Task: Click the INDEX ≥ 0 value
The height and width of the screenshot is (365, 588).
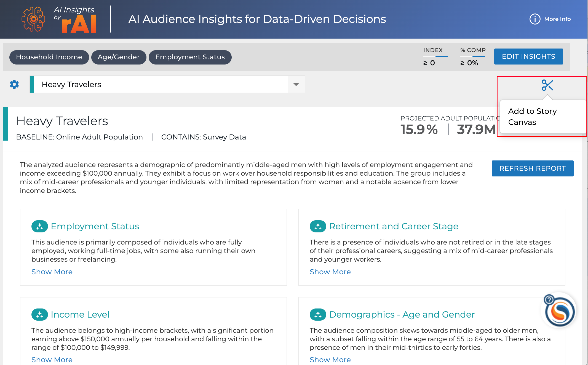Action: click(429, 63)
